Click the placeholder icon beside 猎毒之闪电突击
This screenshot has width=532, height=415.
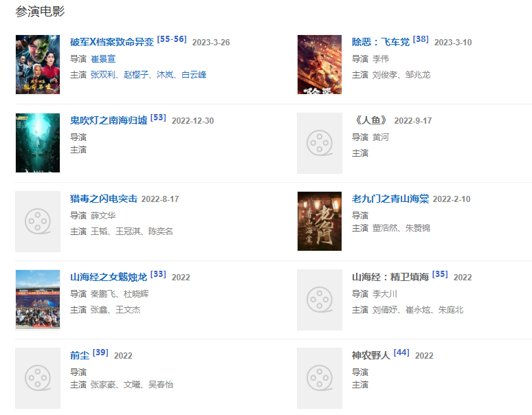[x=38, y=221]
